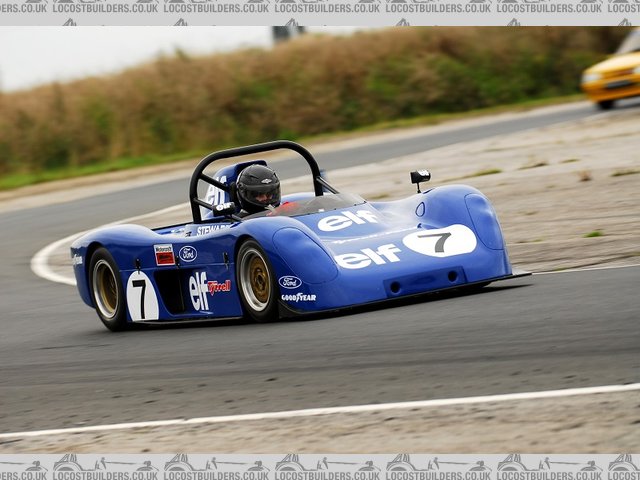Click the driver's black helmet

258,188
